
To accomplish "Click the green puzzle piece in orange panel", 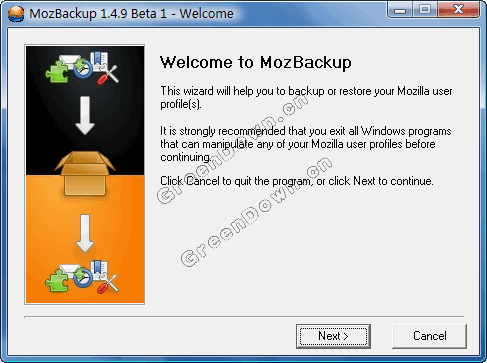I will pos(57,281).
